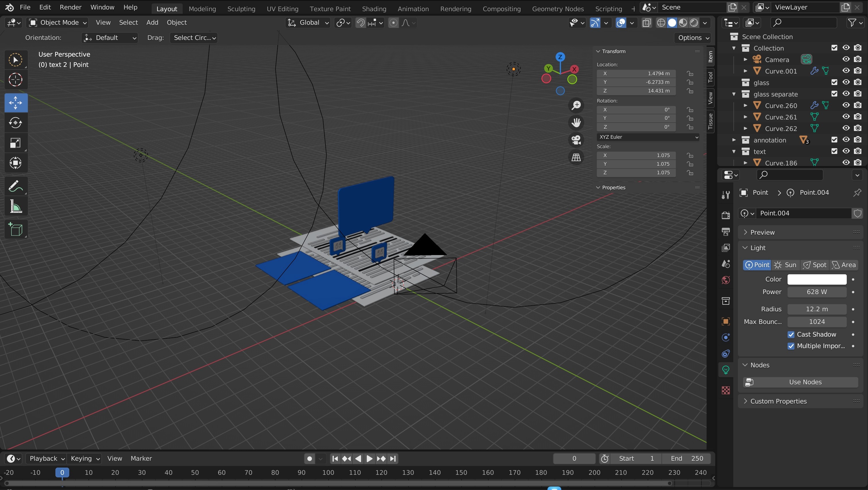Switch to the Shading workspace tab
The height and width of the screenshot is (490, 868).
374,9
